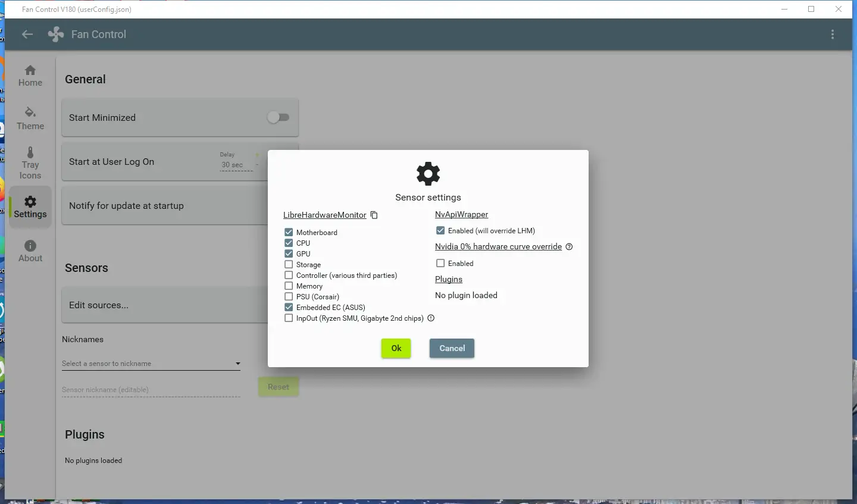Image resolution: width=857 pixels, height=504 pixels.
Task: Expand the Select a sensor to nickname dropdown
Action: tap(151, 363)
